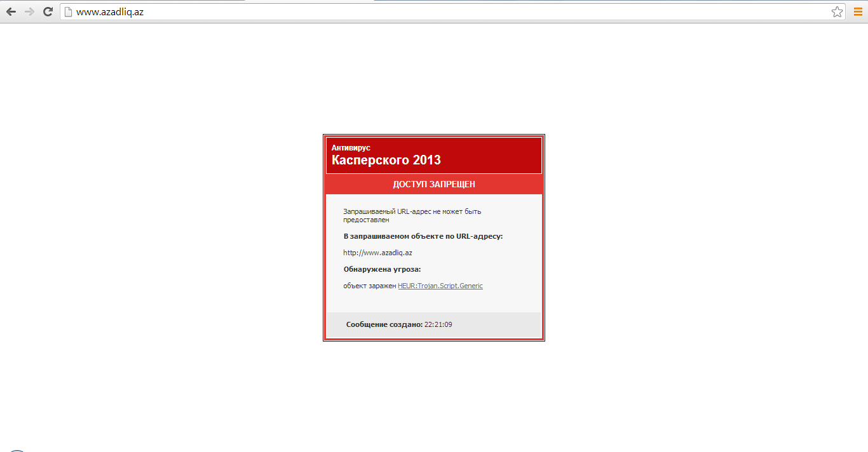Open the HEUR:Trojan.Script.Generic threat link

click(440, 286)
